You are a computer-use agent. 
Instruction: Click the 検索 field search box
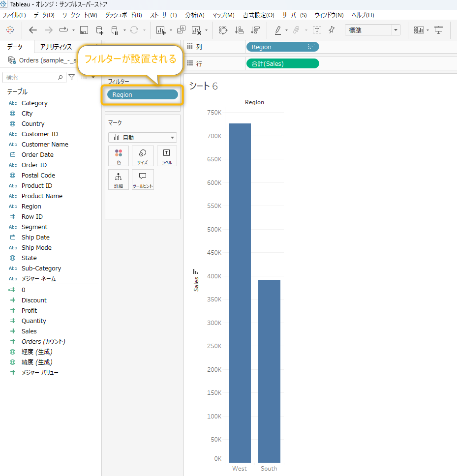pyautogui.click(x=32, y=77)
